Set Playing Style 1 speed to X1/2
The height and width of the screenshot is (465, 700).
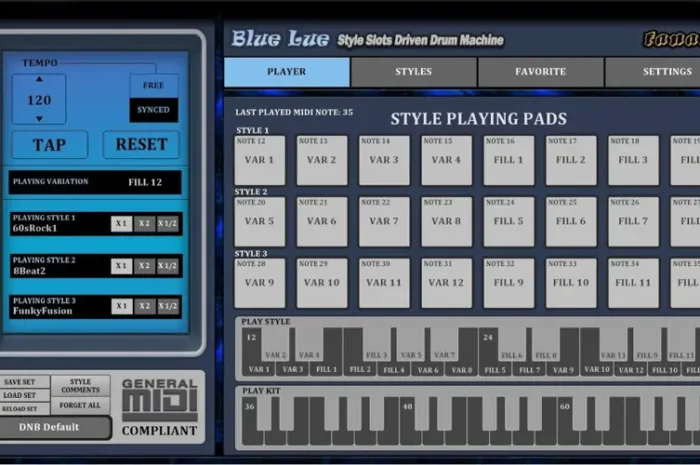(167, 224)
